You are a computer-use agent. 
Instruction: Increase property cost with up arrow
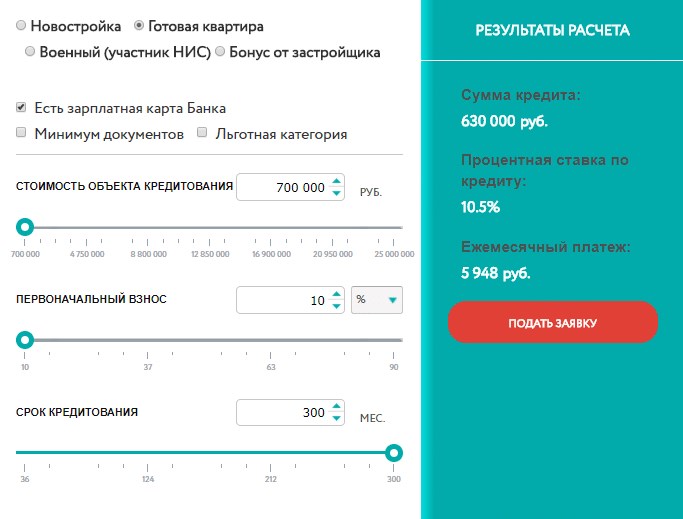[336, 181]
